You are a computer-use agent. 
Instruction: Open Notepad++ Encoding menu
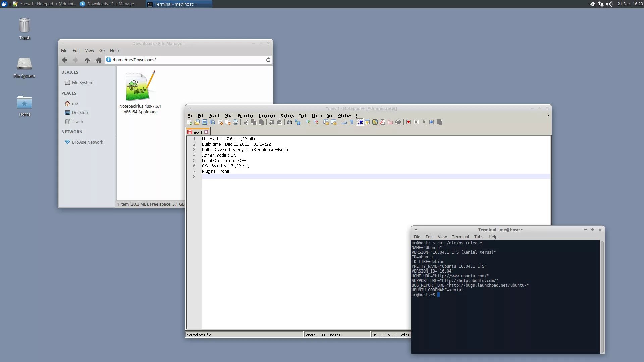pyautogui.click(x=246, y=116)
